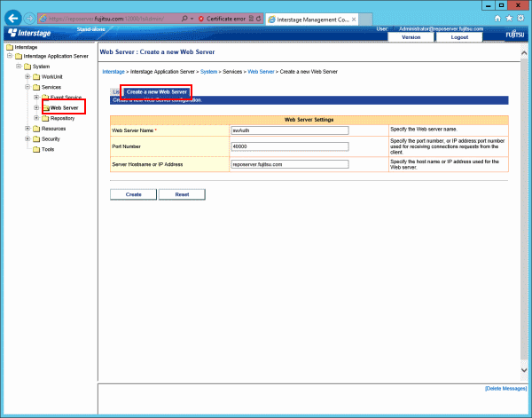Click the Server Hostname or IP Address field
532x418 pixels.
click(290, 164)
